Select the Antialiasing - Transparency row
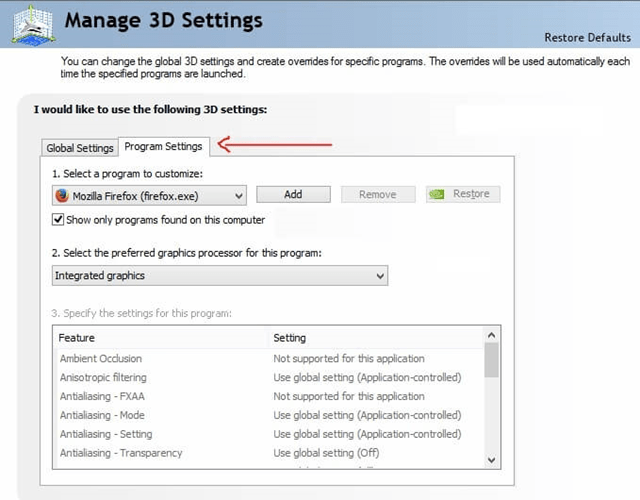Viewport: 640px width, 500px height. click(x=121, y=453)
